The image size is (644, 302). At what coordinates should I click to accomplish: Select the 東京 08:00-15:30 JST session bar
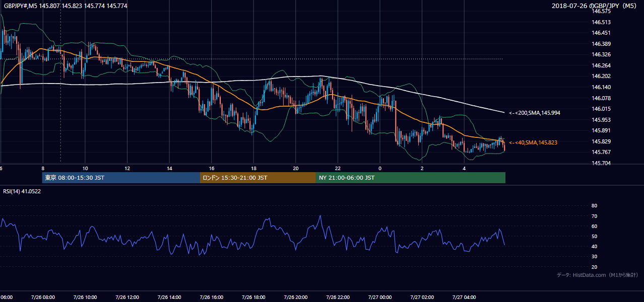(121, 178)
